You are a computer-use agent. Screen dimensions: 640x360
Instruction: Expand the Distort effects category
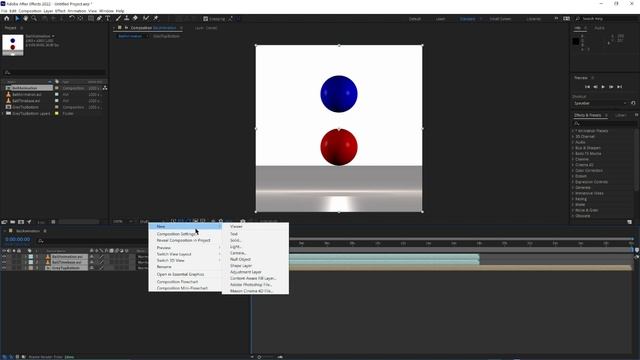pyautogui.click(x=573, y=176)
